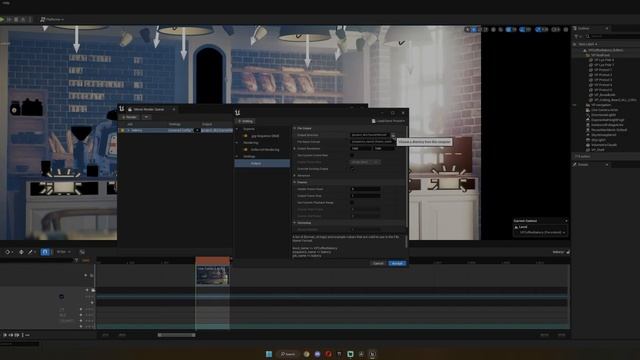
Task: Click the Output Frame Step value field
Action: tap(366, 196)
